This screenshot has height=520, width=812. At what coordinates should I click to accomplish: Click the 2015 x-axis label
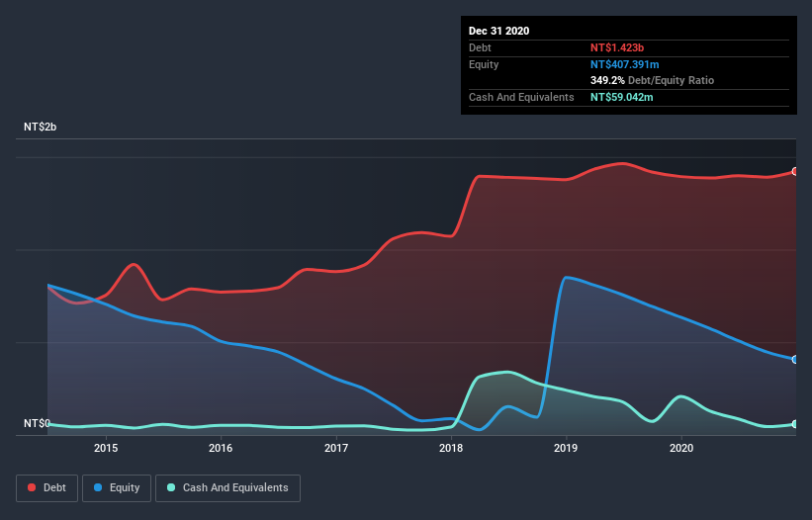(106, 448)
